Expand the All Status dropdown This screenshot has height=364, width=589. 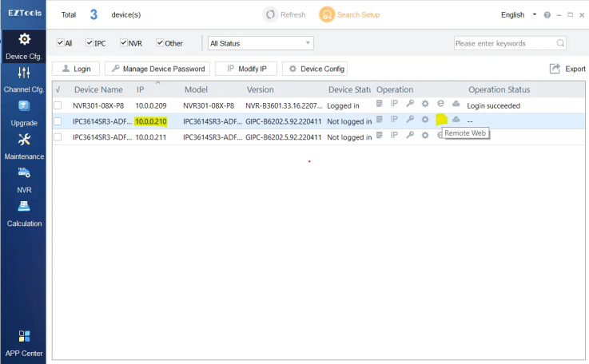[260, 43]
